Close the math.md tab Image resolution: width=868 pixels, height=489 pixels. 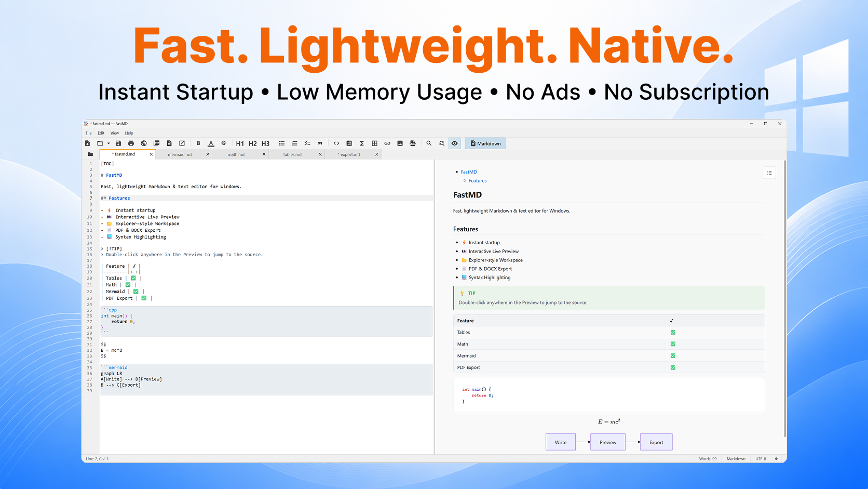[264, 154]
